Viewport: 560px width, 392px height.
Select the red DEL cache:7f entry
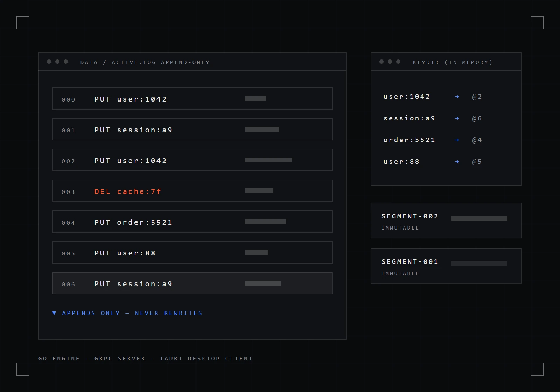(x=192, y=191)
